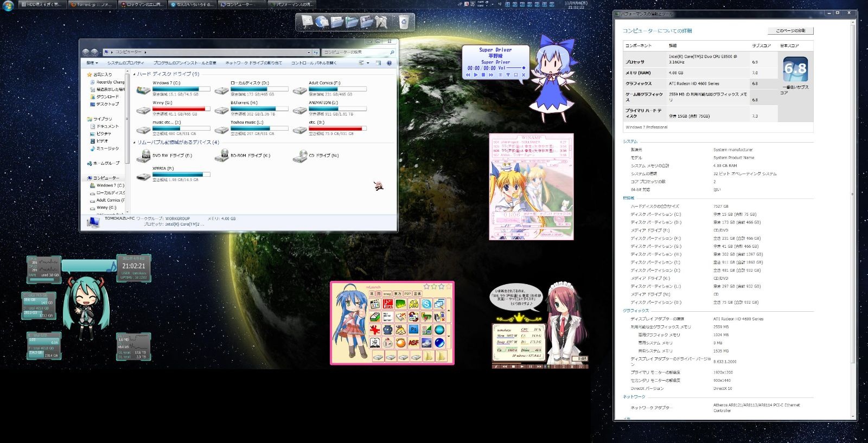Image resolution: width=868 pixels, height=443 pixels.
Task: Select the Touhou music (L:) drive
Action: pos(251,128)
